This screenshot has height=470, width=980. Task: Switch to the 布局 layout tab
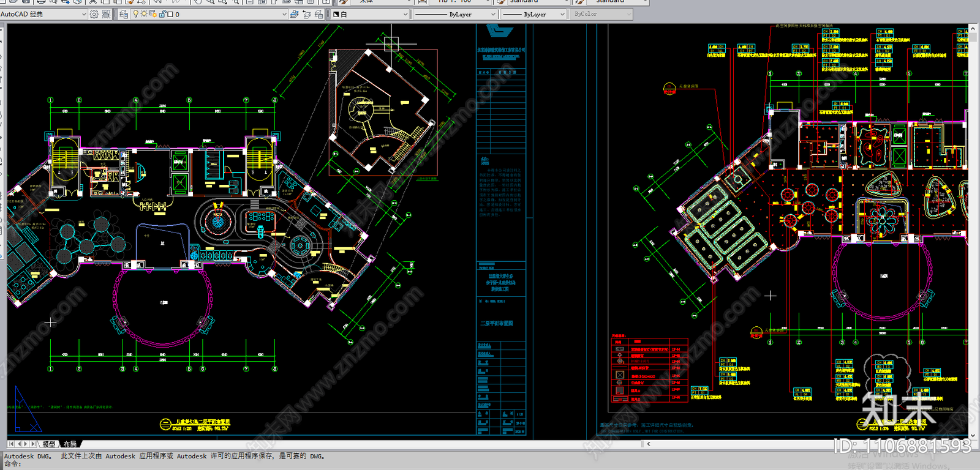click(70, 444)
